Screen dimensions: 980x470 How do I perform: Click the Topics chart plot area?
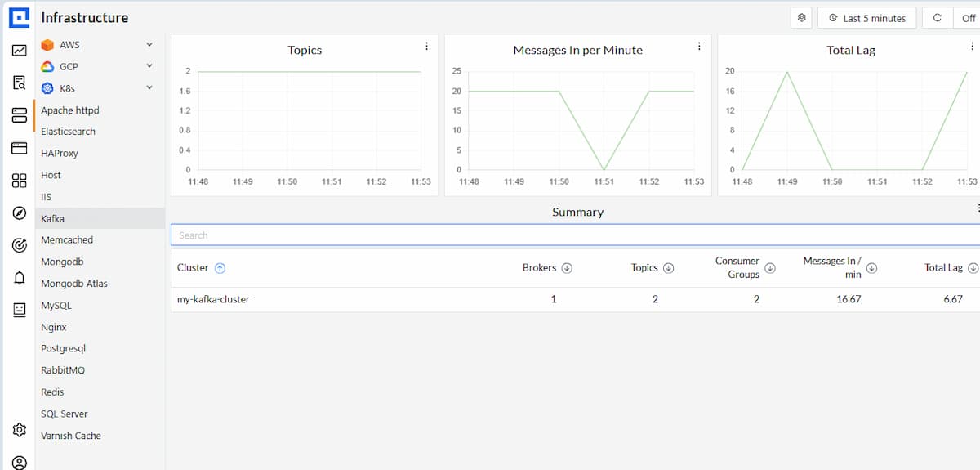click(309, 120)
